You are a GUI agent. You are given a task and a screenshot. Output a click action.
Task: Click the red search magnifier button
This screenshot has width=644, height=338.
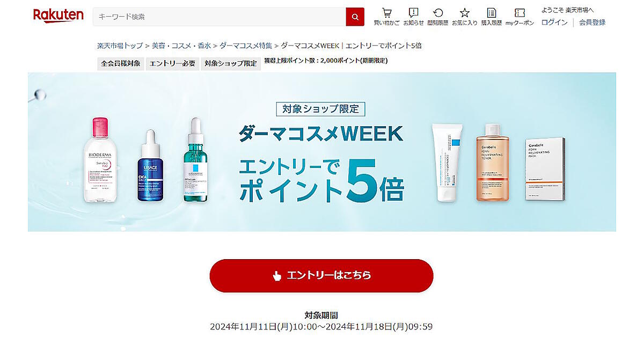click(355, 17)
